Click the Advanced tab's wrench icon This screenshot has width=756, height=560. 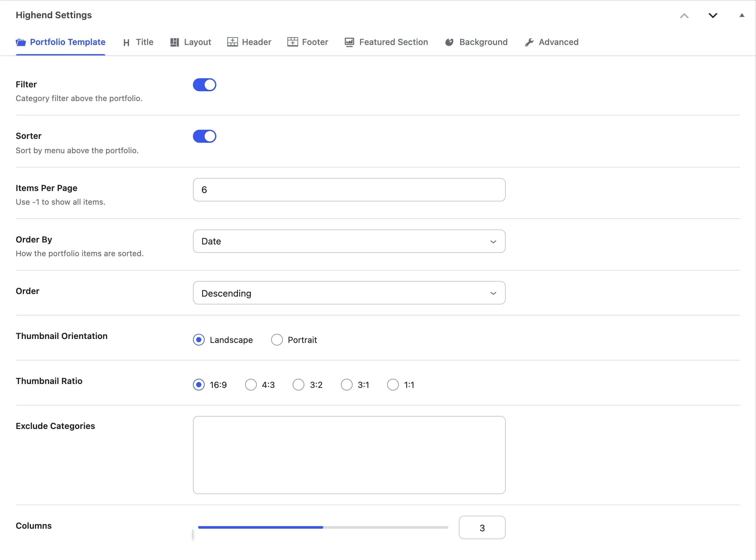coord(529,42)
